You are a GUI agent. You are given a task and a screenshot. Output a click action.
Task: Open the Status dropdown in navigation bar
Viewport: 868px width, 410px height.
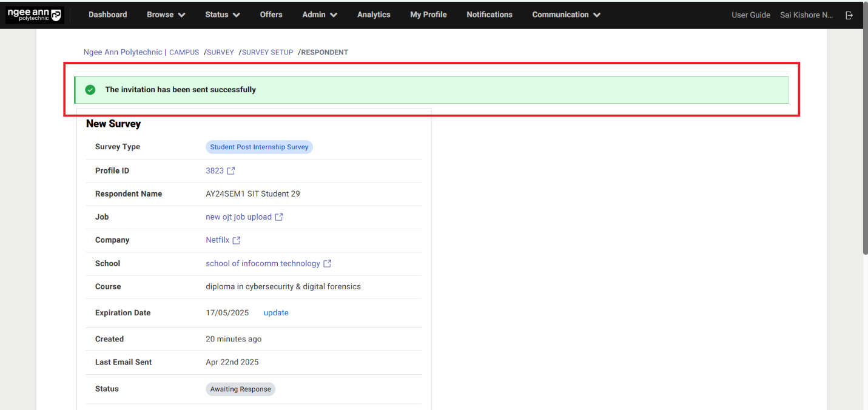(x=221, y=15)
